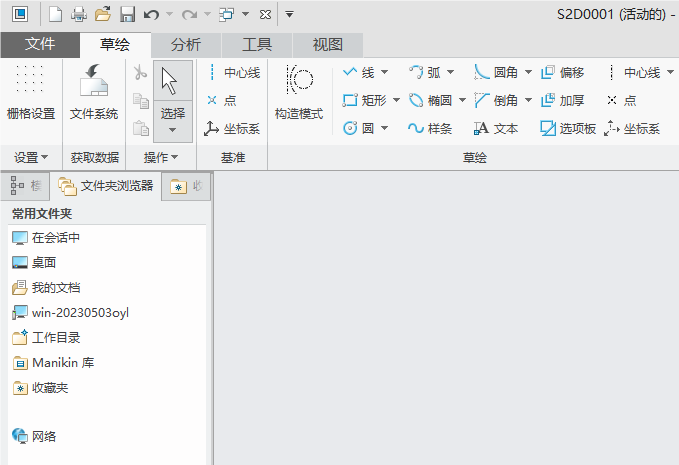The width and height of the screenshot is (679, 465).
Task: Click the Redo arrow icon
Action: pyautogui.click(x=189, y=15)
